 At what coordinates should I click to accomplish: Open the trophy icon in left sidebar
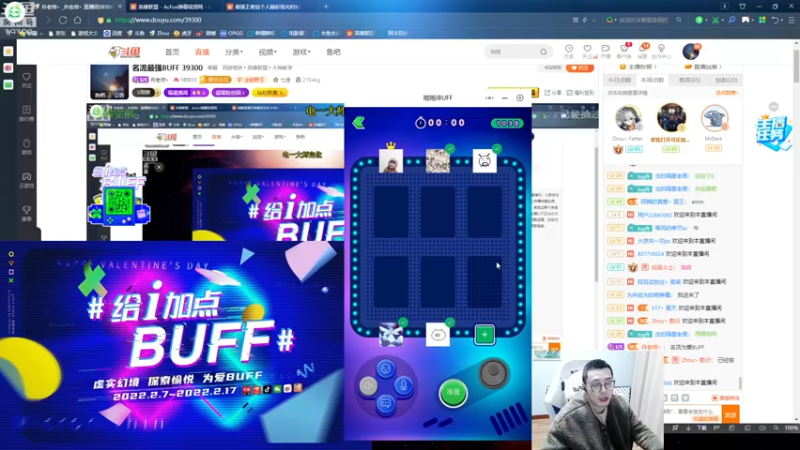(27, 213)
